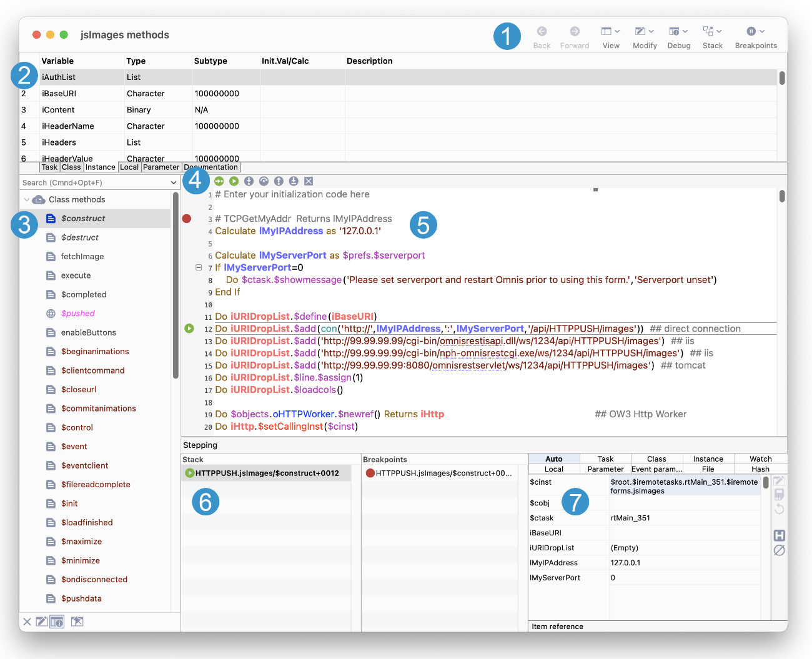Switch to Event param... tab in variable panel
Viewport: 812px width, 659px height.
coord(656,469)
